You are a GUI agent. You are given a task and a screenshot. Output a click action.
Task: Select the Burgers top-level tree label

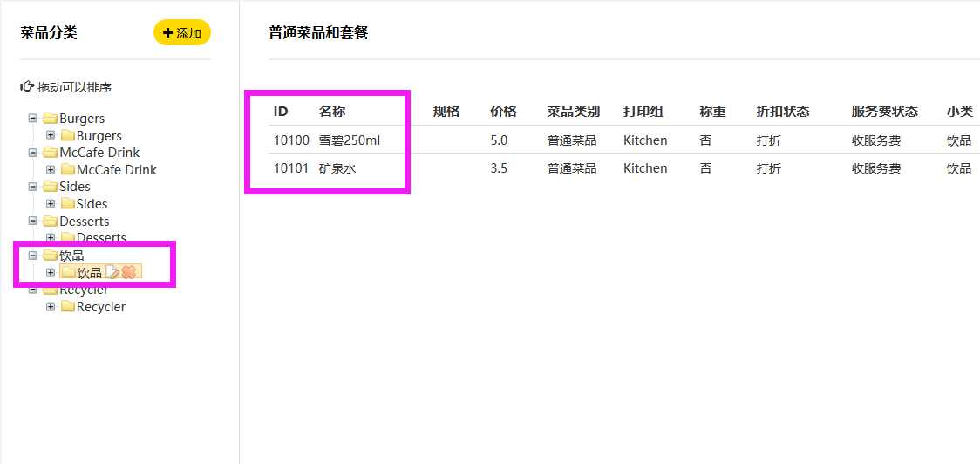click(82, 119)
